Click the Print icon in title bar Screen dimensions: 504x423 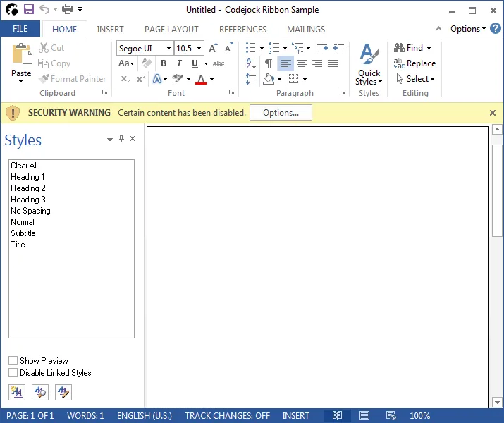click(68, 9)
